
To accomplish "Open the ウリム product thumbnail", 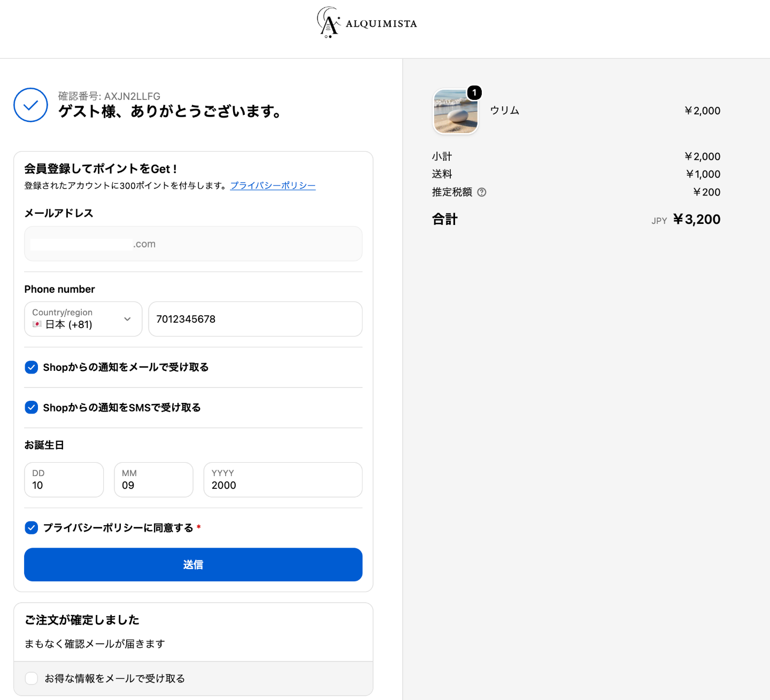I will pyautogui.click(x=456, y=111).
